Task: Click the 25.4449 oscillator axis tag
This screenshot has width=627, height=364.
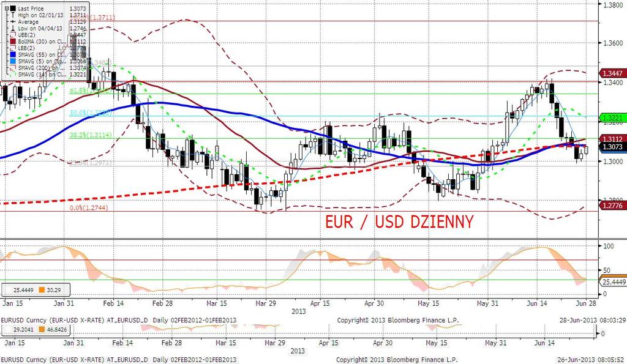Action: pyautogui.click(x=613, y=281)
